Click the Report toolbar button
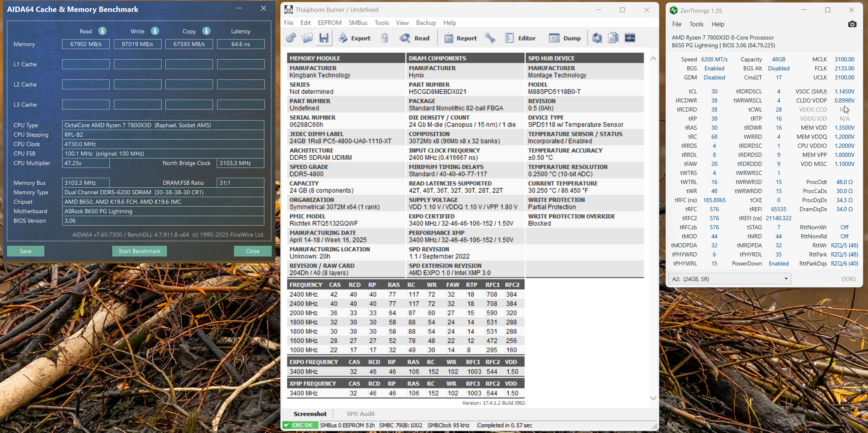 tap(461, 38)
